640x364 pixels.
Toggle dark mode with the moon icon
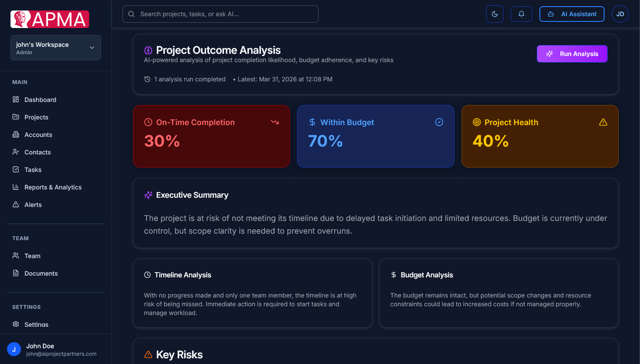[494, 14]
